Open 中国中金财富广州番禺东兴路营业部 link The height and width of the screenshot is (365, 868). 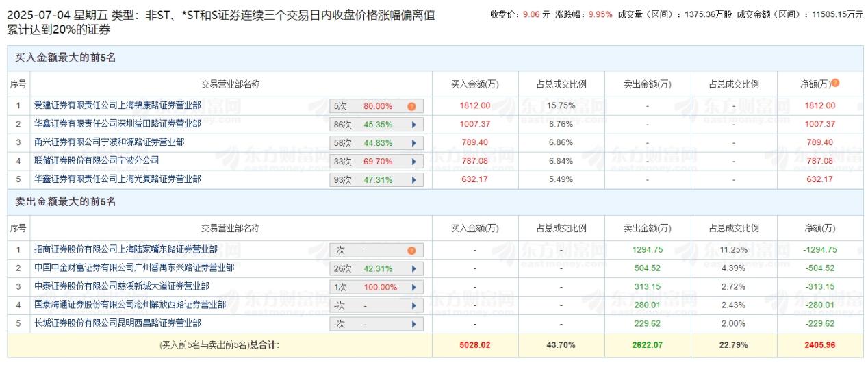134,268
